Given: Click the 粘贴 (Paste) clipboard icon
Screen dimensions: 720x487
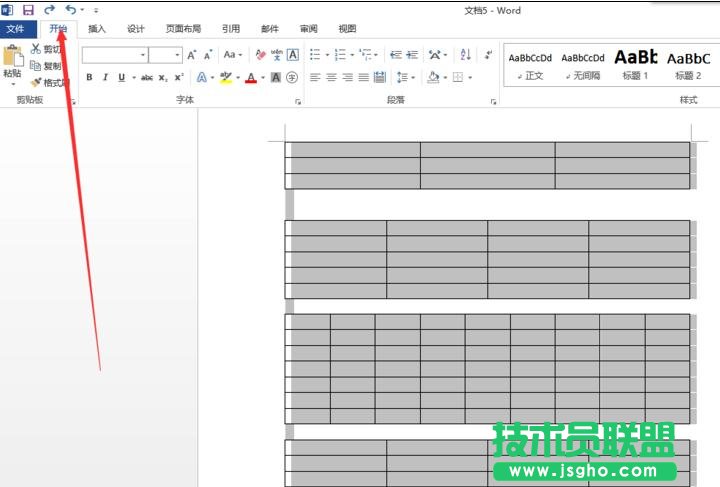Looking at the screenshot, I should [x=13, y=56].
